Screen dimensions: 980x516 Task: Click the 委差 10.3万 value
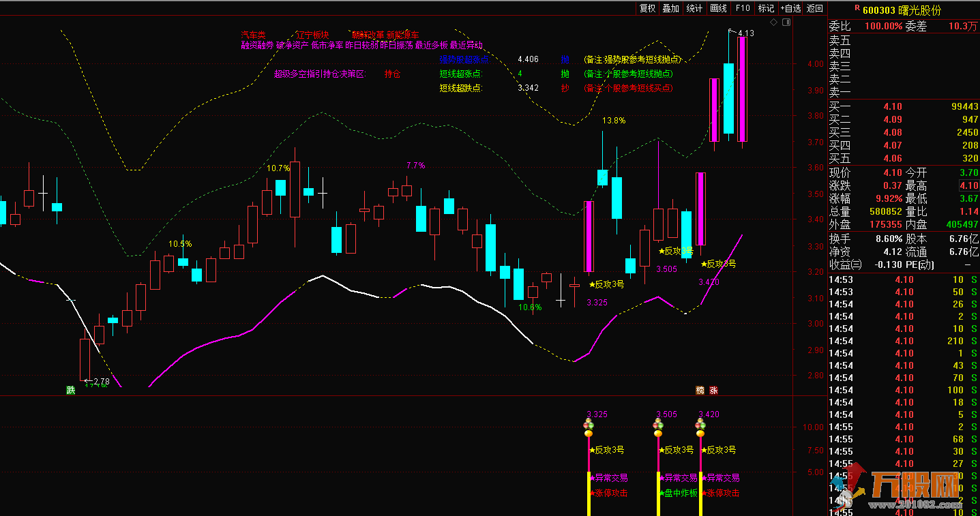click(963, 27)
